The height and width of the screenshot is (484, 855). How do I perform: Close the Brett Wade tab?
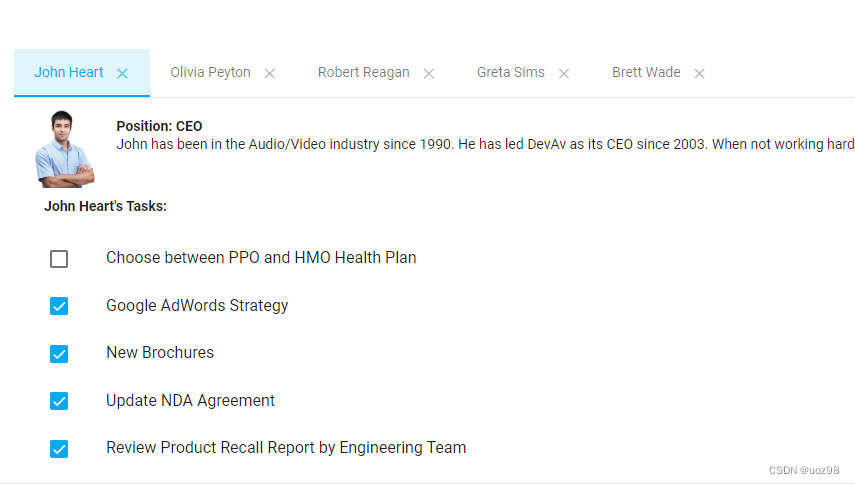[x=700, y=73]
